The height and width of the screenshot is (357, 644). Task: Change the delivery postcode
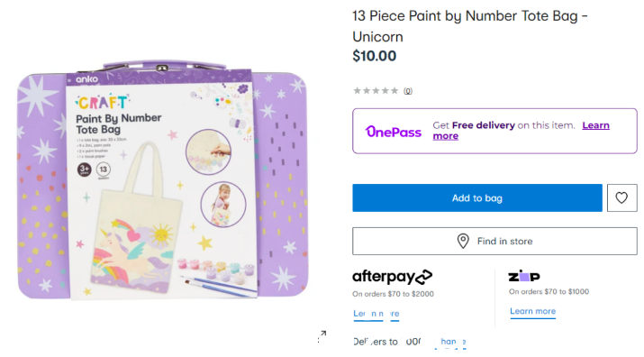click(450, 342)
